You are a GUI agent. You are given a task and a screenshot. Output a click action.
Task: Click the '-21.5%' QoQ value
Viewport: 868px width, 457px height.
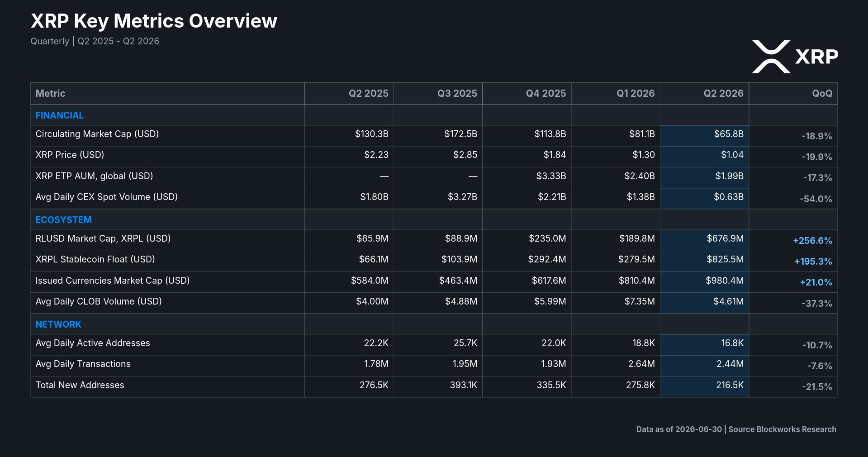click(x=817, y=387)
